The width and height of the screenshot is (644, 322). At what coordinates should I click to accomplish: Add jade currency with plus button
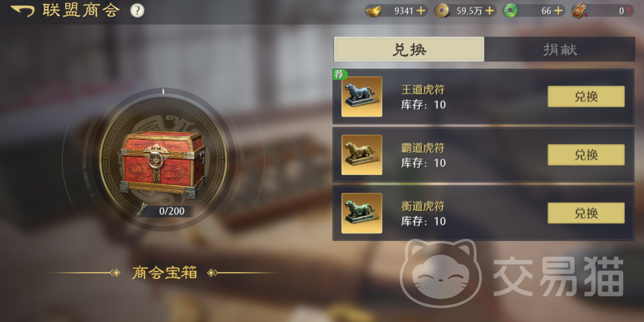[x=558, y=10]
